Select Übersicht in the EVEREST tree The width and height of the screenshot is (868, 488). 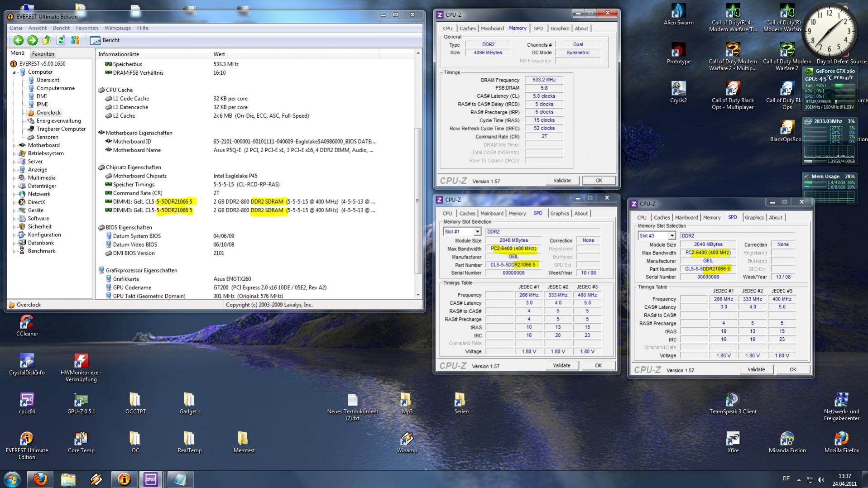coord(48,80)
